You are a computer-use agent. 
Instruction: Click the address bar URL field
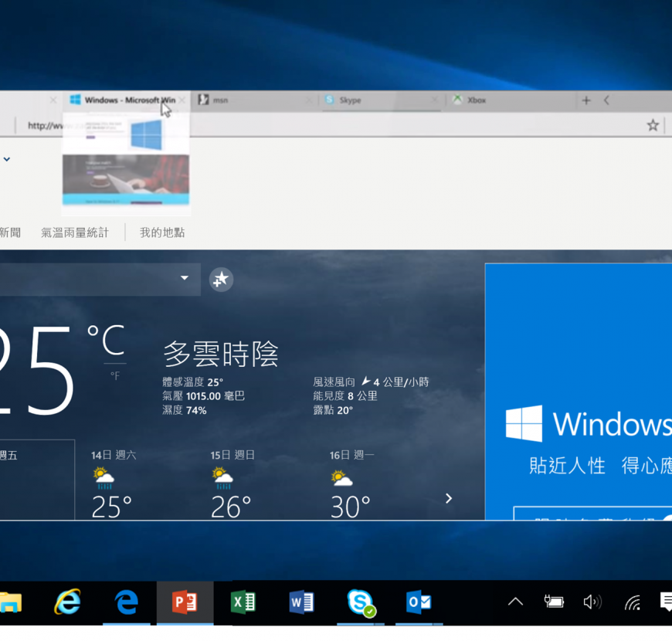(330, 126)
